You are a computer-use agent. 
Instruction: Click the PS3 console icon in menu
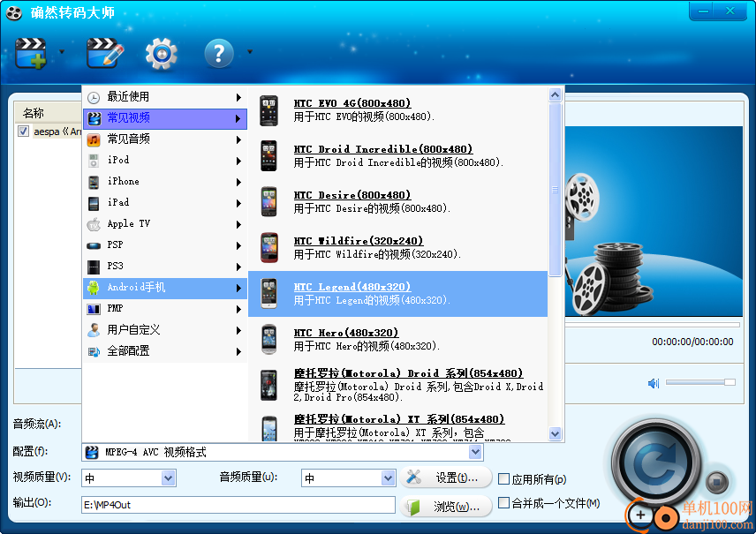tap(94, 267)
